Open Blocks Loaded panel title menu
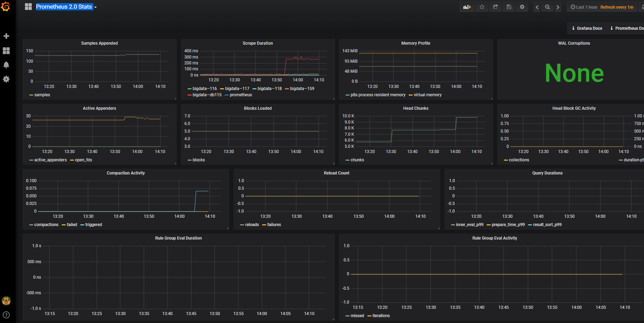The height and width of the screenshot is (323, 644). (258, 108)
